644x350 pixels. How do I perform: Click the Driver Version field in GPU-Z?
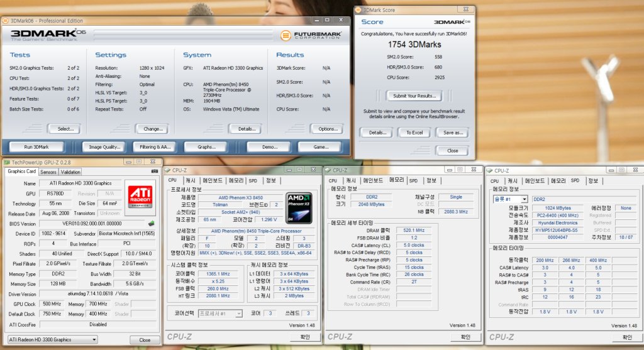(98, 294)
